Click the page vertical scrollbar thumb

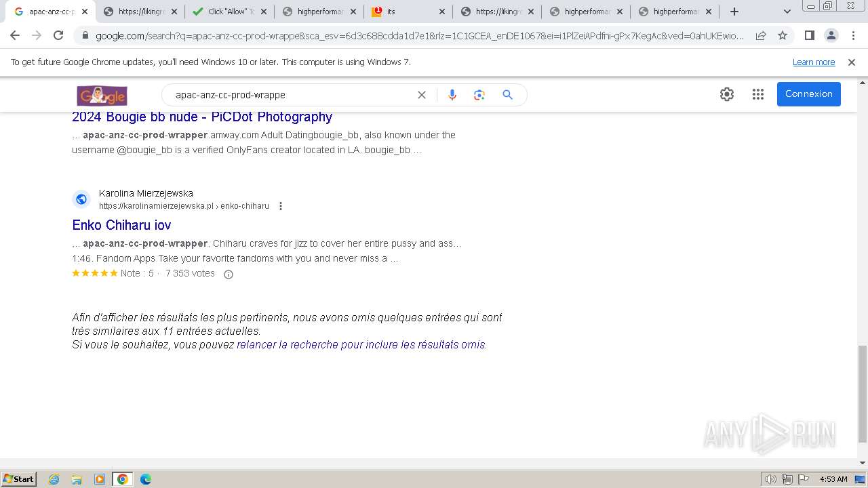[x=862, y=393]
